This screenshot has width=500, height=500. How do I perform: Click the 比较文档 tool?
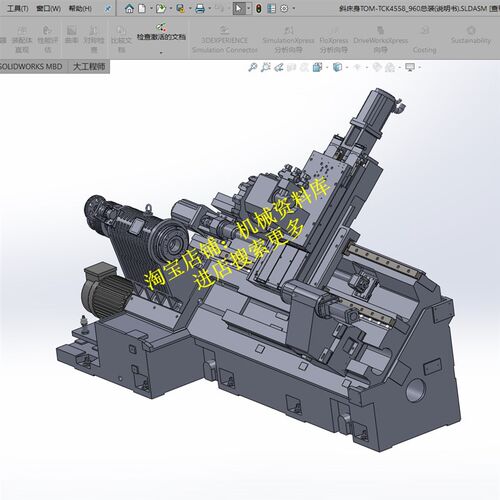[x=121, y=40]
